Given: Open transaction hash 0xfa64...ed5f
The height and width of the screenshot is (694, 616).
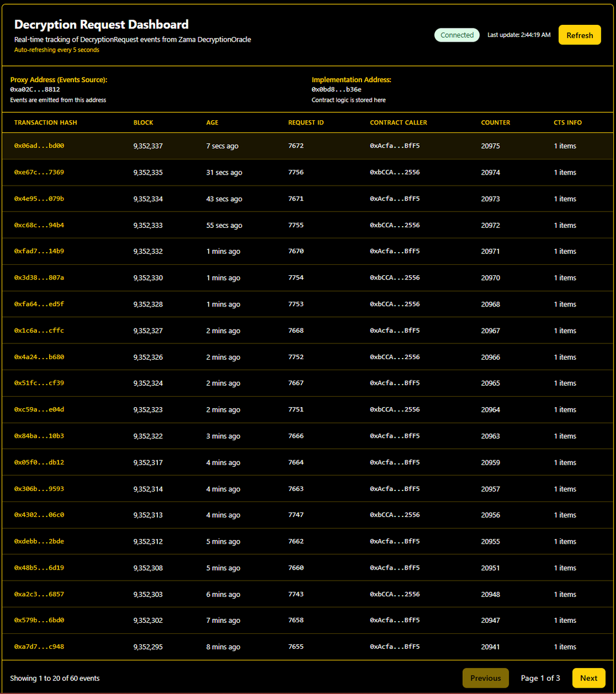Looking at the screenshot, I should click(39, 304).
